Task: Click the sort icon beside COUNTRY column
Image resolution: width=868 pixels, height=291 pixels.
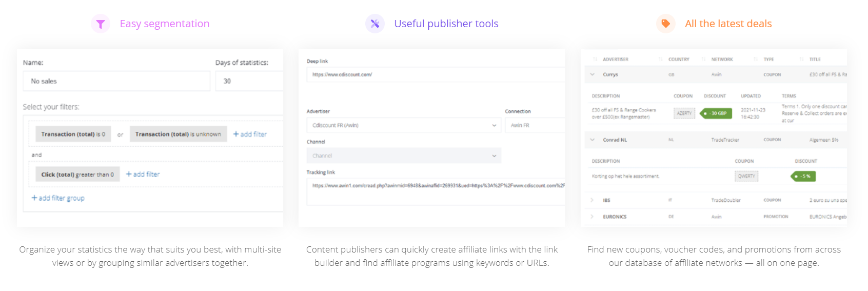Action: [661, 60]
